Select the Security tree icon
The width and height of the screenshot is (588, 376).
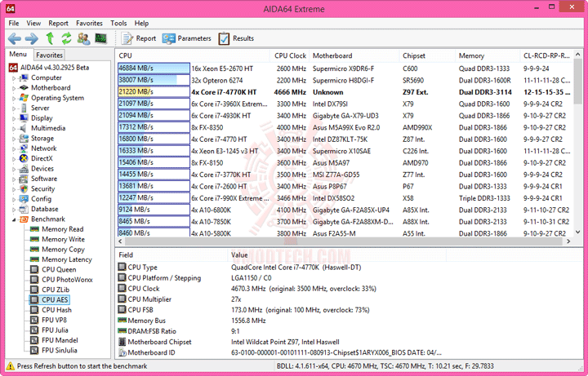click(x=24, y=188)
